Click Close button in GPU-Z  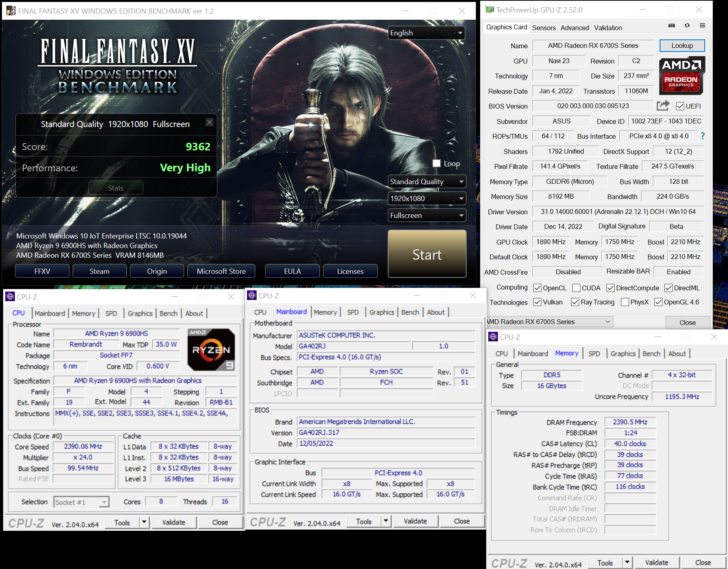pyautogui.click(x=688, y=323)
